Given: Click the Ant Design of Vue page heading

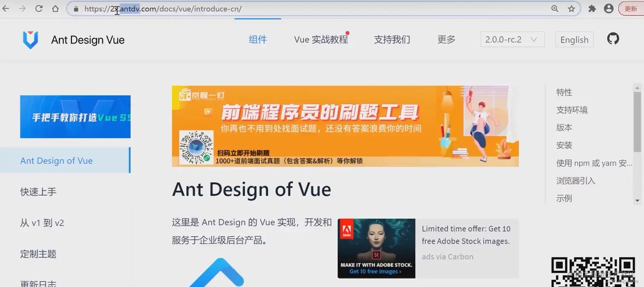Looking at the screenshot, I should 251,189.
